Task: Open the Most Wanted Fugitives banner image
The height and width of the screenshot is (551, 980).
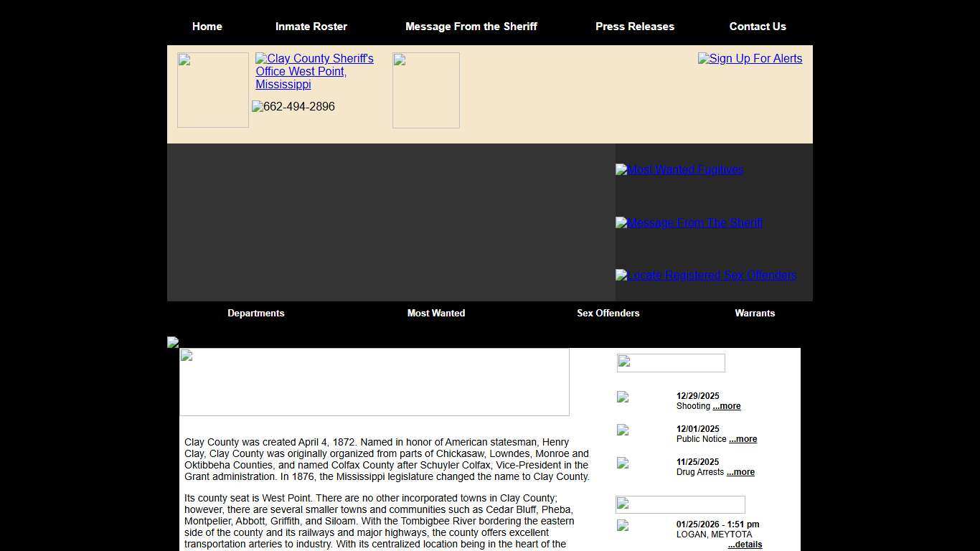Action: click(679, 170)
